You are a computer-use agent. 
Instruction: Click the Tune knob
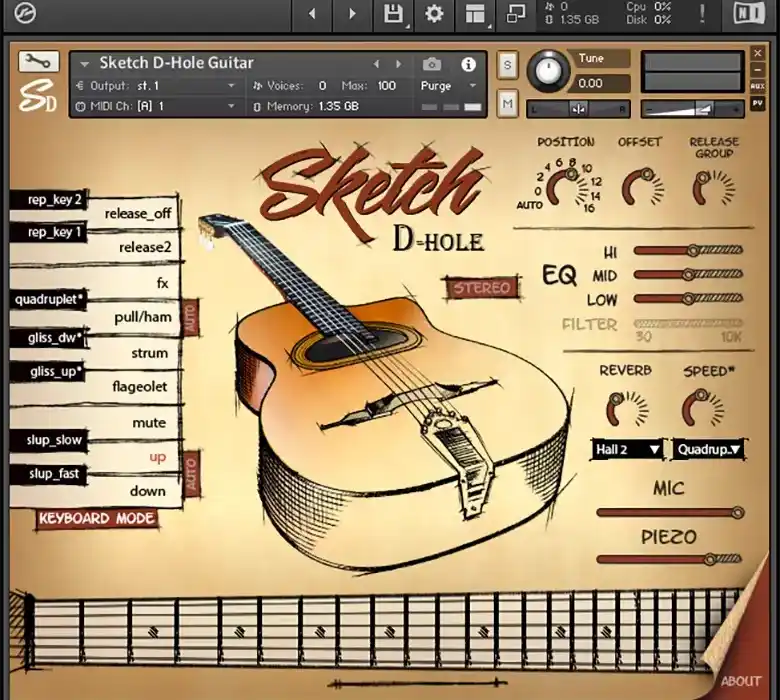548,71
